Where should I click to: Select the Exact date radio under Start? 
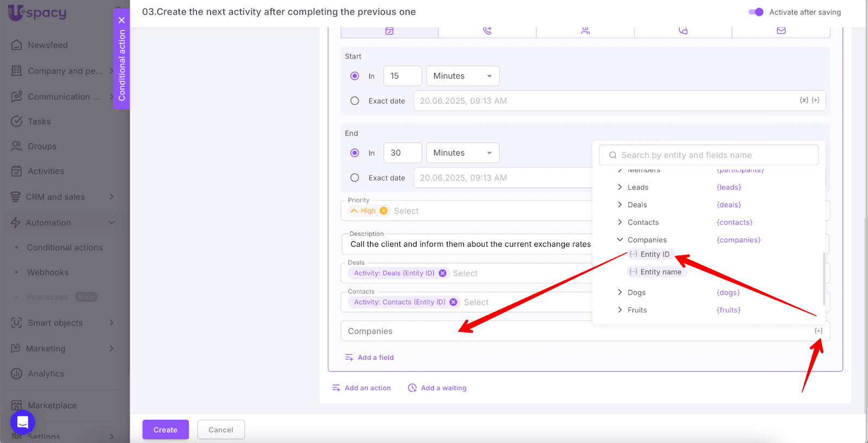(x=355, y=101)
